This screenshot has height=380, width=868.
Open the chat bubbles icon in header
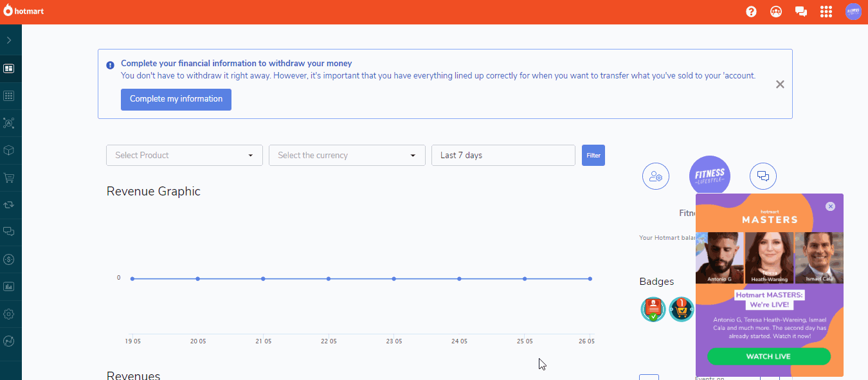coord(801,12)
